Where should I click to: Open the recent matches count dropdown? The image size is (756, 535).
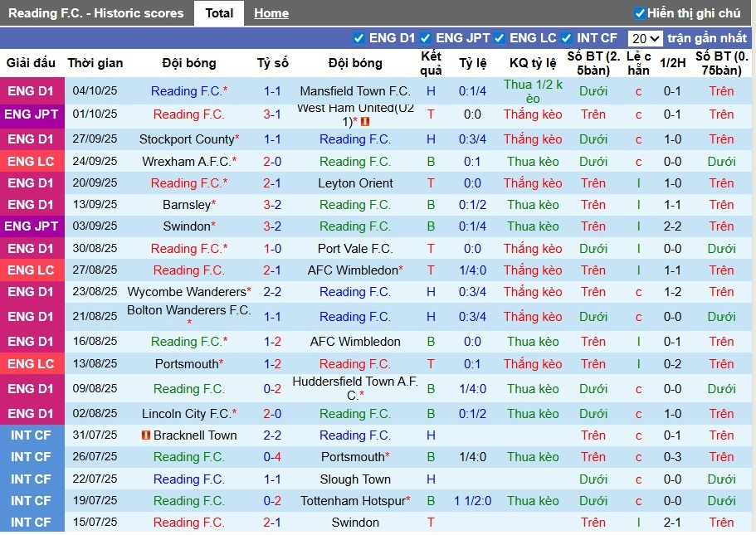click(645, 36)
